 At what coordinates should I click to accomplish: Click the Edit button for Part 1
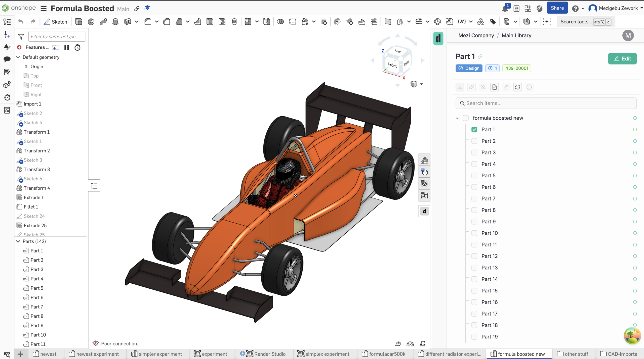click(622, 59)
